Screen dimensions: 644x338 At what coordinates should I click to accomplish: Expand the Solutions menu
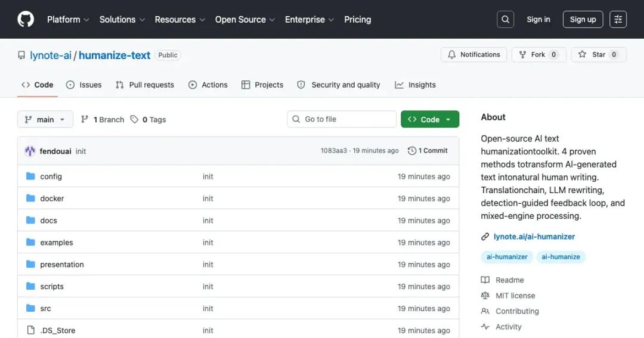pos(122,20)
